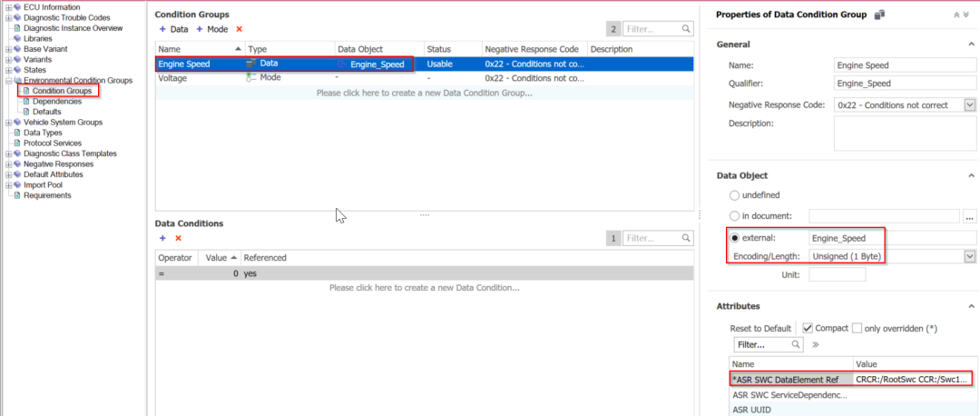Expand the Variants tree node
The height and width of the screenshot is (416, 980).
pyautogui.click(x=8, y=59)
